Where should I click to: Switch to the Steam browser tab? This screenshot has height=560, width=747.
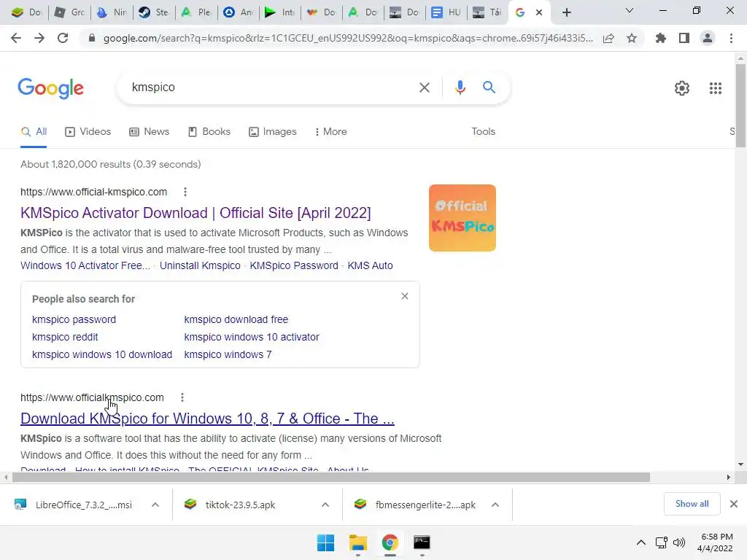tap(153, 12)
